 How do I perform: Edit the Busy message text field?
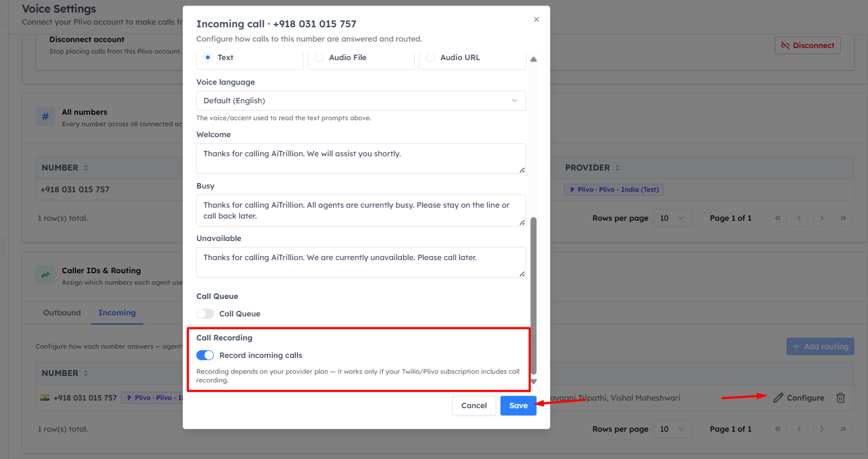click(361, 210)
